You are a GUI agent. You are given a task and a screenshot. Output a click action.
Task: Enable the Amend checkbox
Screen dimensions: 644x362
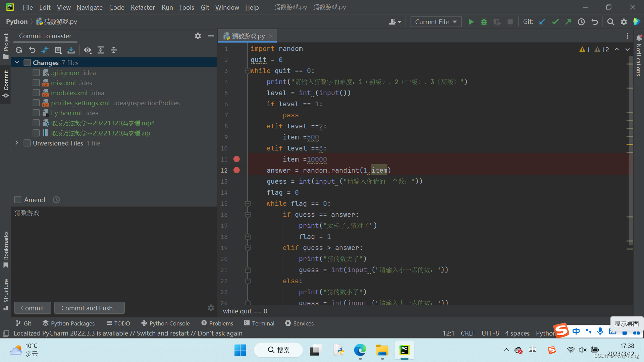click(x=18, y=200)
